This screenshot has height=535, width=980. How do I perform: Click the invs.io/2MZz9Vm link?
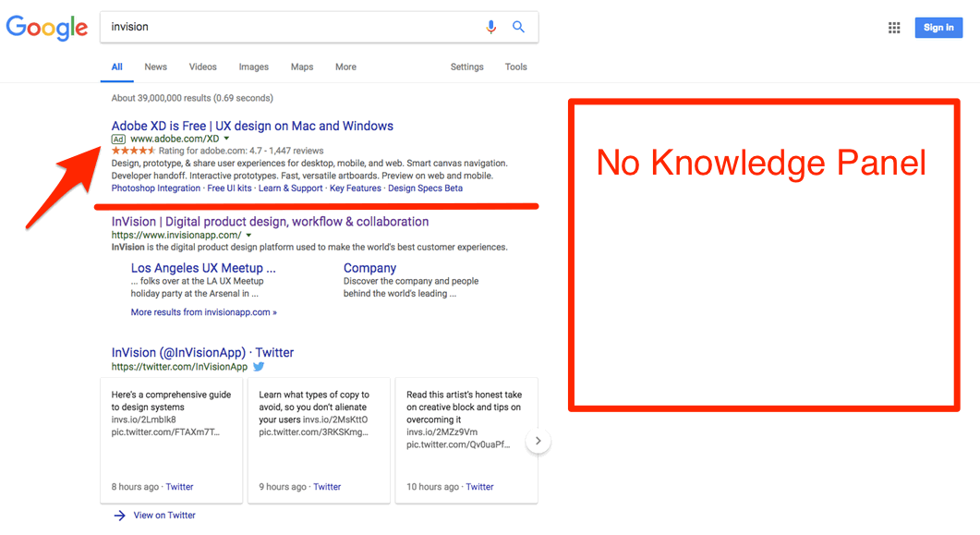coord(442,432)
